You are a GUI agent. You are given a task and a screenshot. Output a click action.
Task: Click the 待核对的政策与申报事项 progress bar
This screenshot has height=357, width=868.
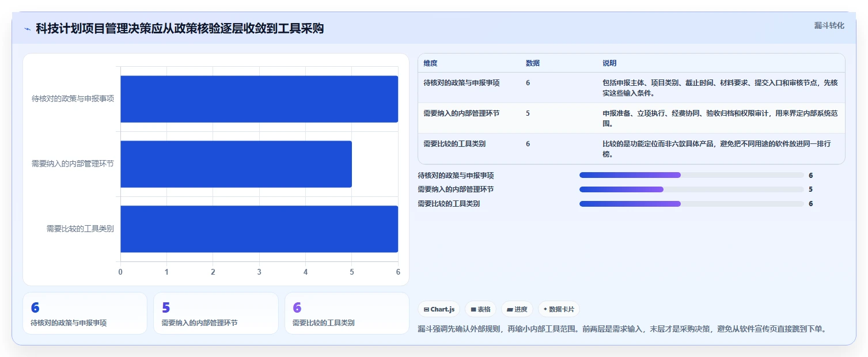point(692,175)
